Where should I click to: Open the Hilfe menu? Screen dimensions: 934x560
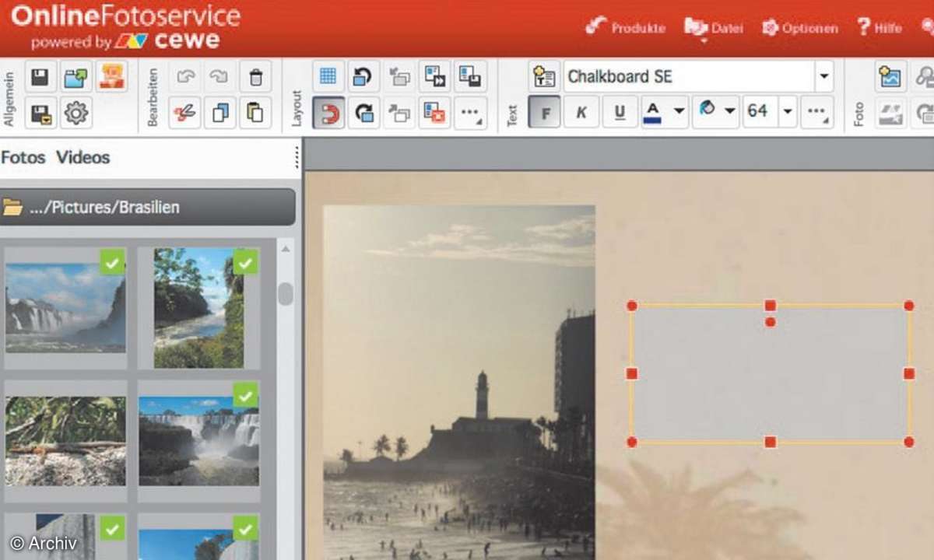880,28
